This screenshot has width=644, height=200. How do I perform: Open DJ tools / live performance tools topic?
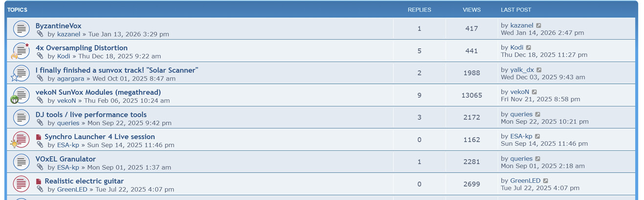91,115
